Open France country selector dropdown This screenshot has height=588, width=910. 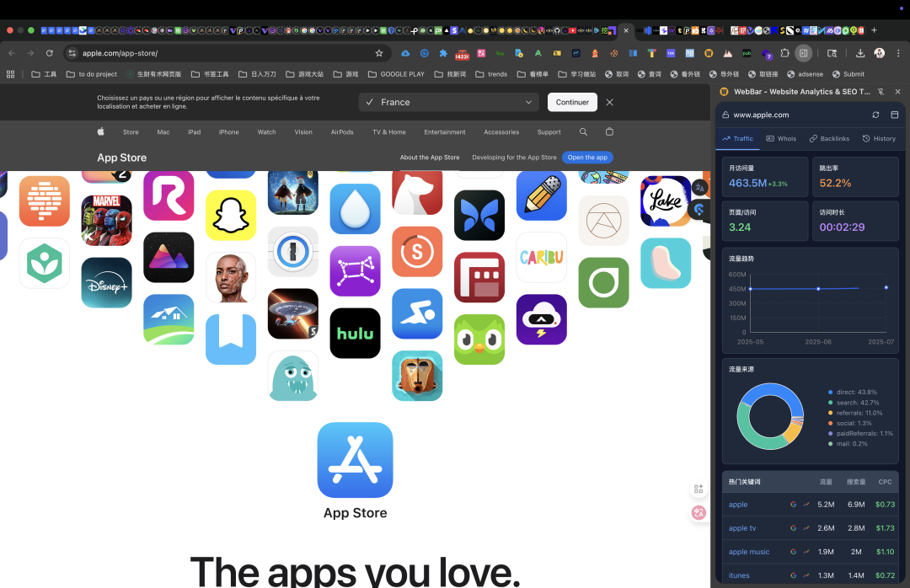(x=448, y=102)
